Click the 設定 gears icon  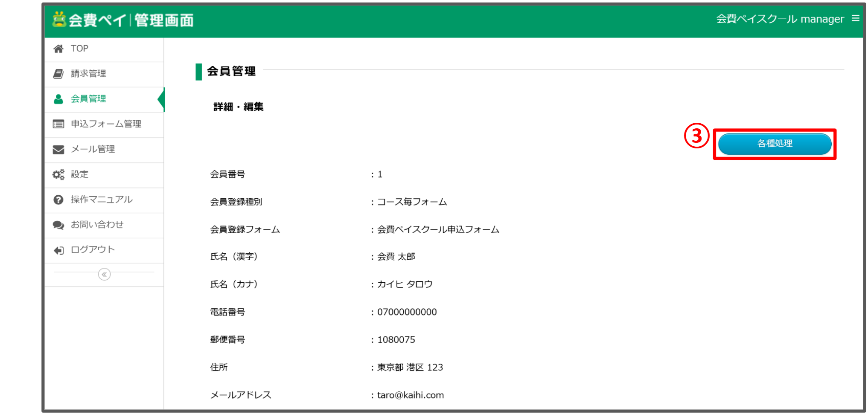tap(58, 174)
